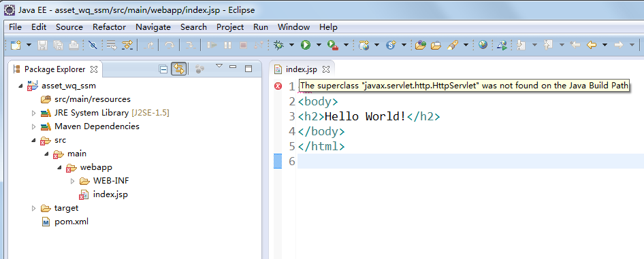This screenshot has width=644, height=259.
Task: Expand the Maven Dependencies node
Action: [33, 126]
